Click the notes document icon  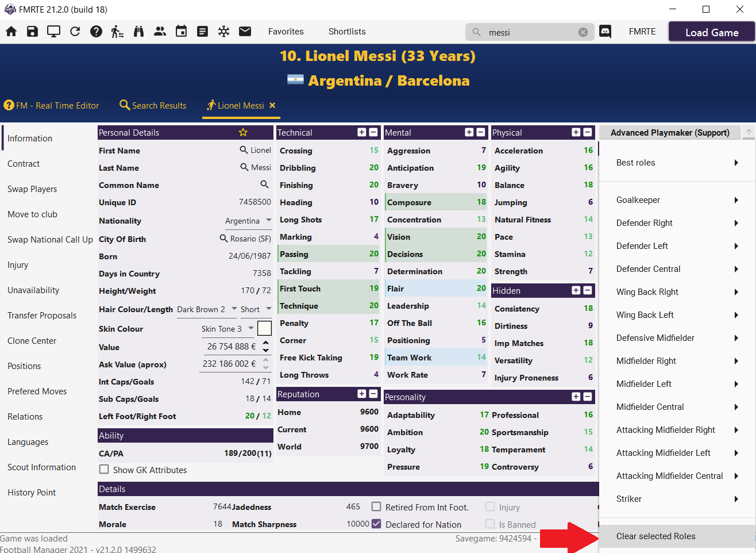(202, 32)
